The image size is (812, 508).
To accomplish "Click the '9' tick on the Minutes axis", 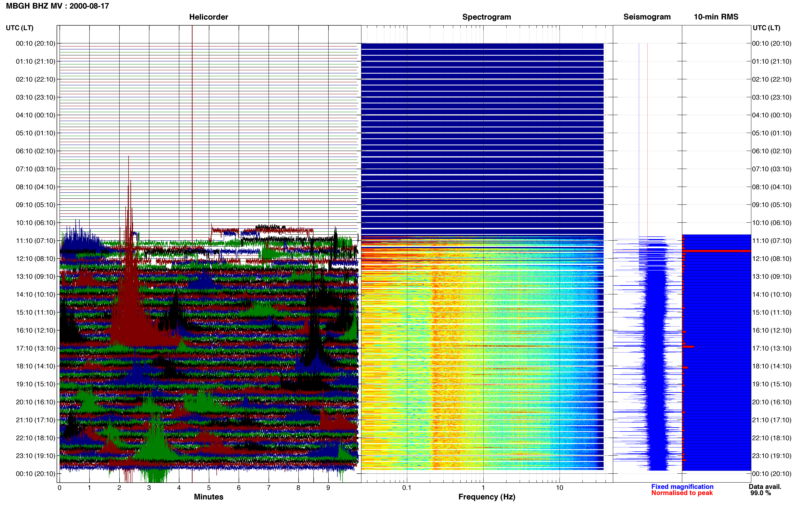I will [328, 488].
